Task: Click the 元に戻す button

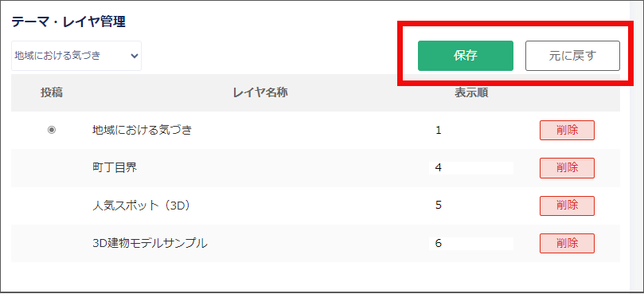Action: tap(572, 56)
